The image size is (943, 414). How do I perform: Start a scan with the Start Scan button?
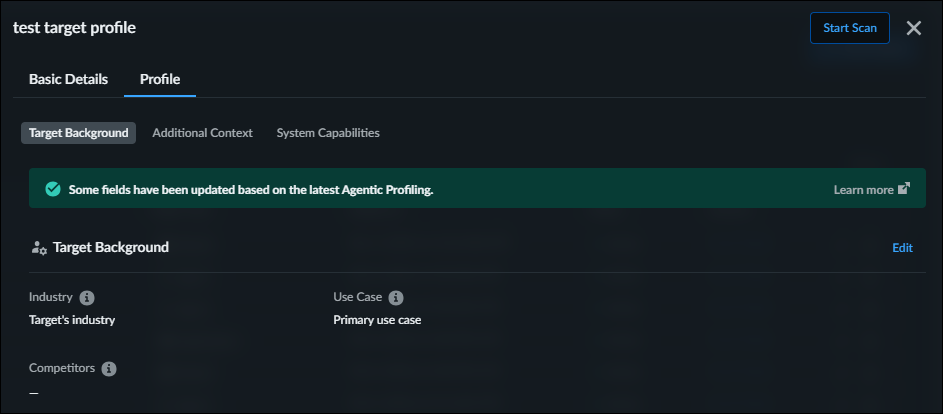(x=849, y=28)
